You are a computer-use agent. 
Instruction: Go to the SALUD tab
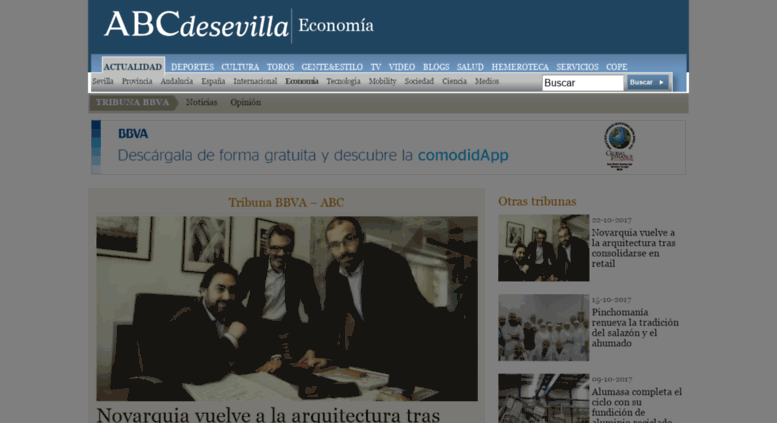point(470,67)
